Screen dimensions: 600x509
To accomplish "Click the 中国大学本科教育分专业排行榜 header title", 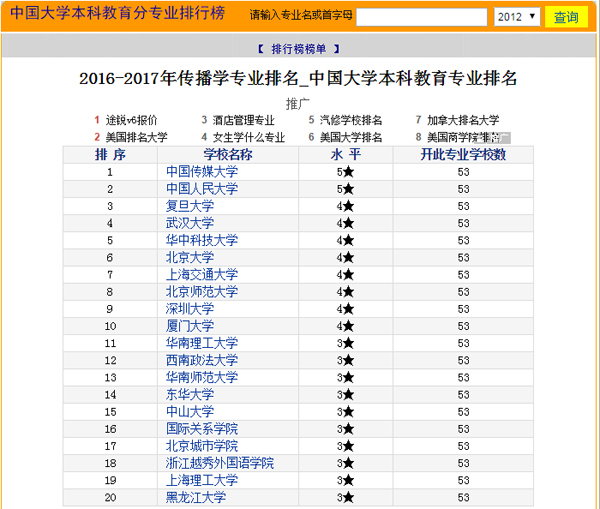I will point(118,15).
